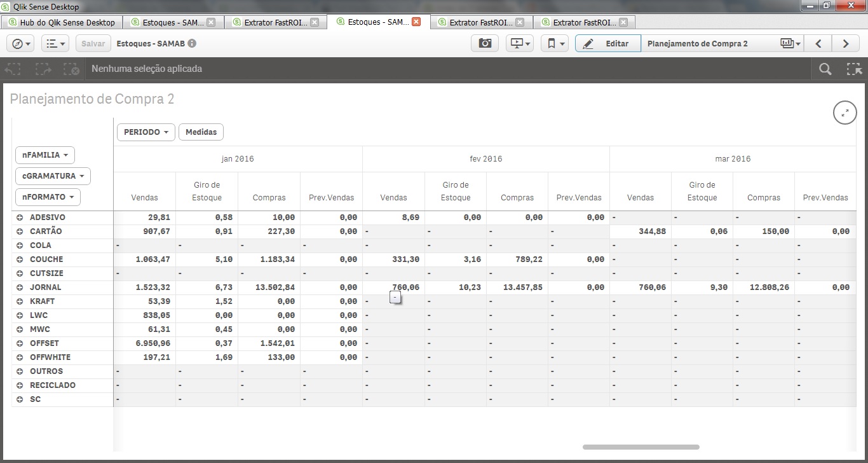
Task: Expand the OFFWHITE row
Action: (x=20, y=357)
